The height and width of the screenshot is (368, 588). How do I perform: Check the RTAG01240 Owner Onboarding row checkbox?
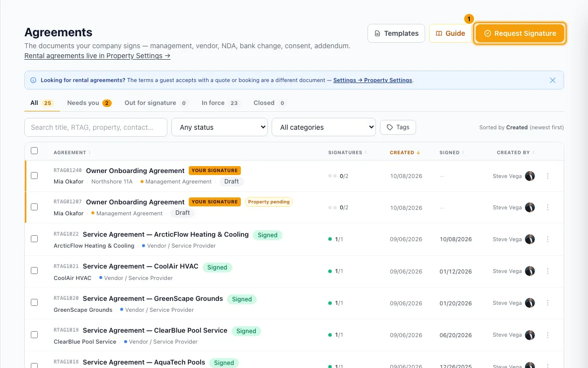tap(34, 176)
